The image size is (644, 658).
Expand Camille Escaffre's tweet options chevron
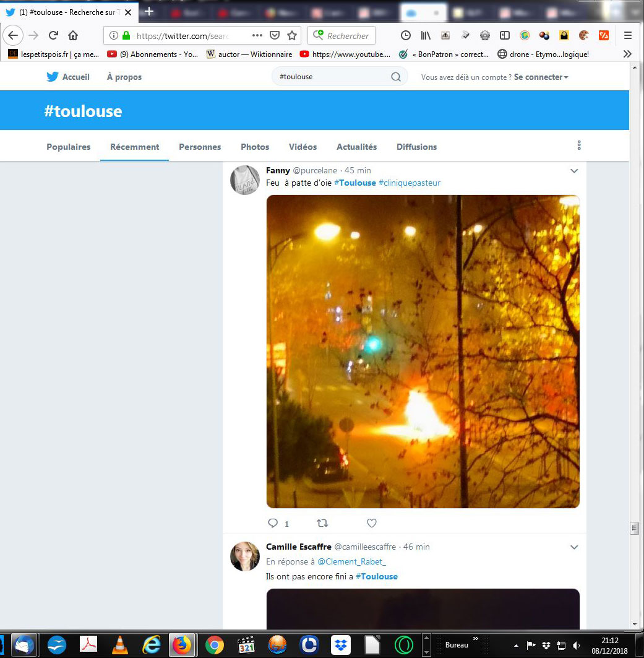[574, 547]
